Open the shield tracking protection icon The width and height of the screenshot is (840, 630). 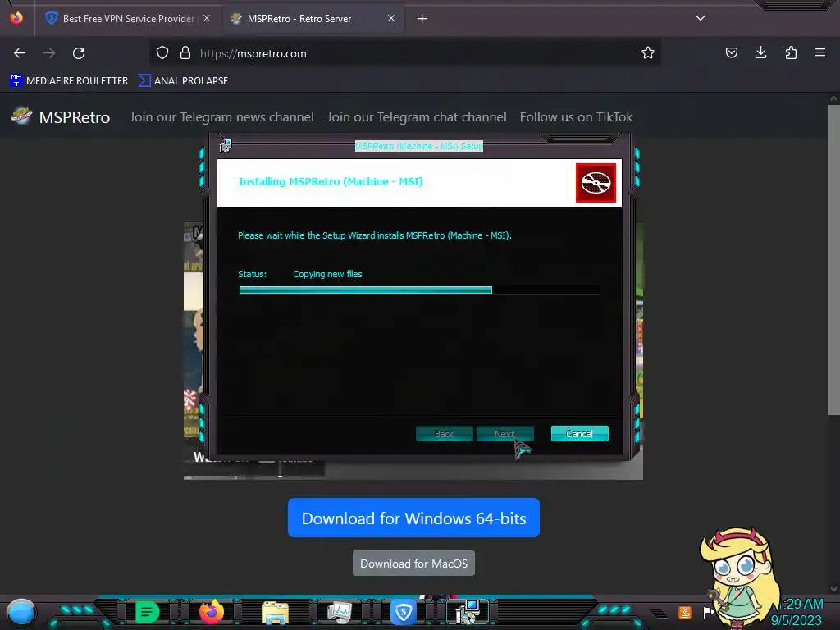click(162, 52)
